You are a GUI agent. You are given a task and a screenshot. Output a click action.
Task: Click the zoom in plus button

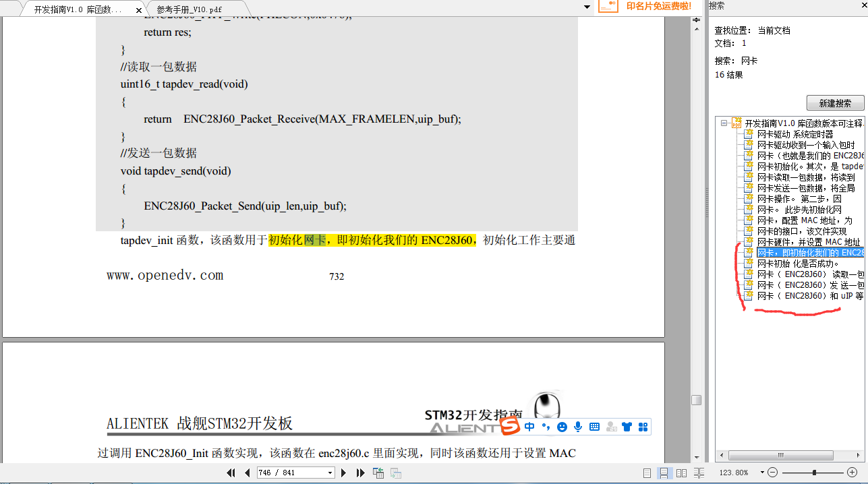tap(852, 473)
